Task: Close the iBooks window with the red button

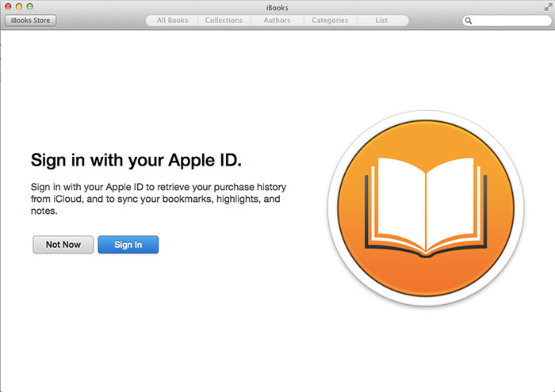Action: click(x=8, y=6)
